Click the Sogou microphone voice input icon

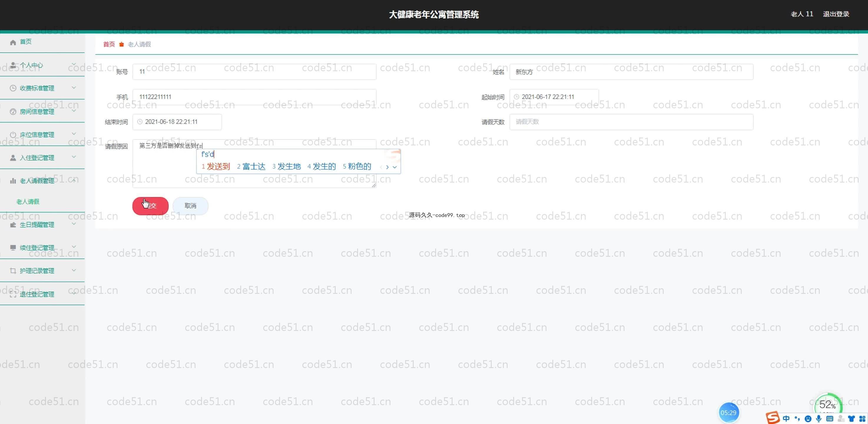[819, 419]
